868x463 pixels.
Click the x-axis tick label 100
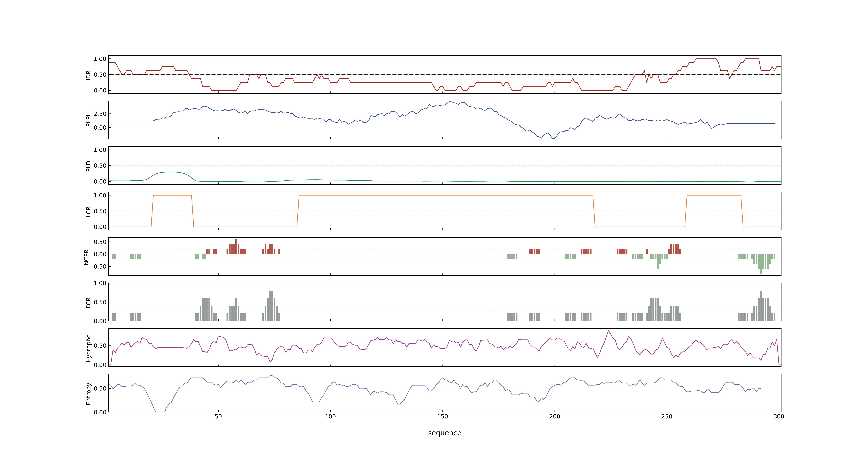click(331, 416)
